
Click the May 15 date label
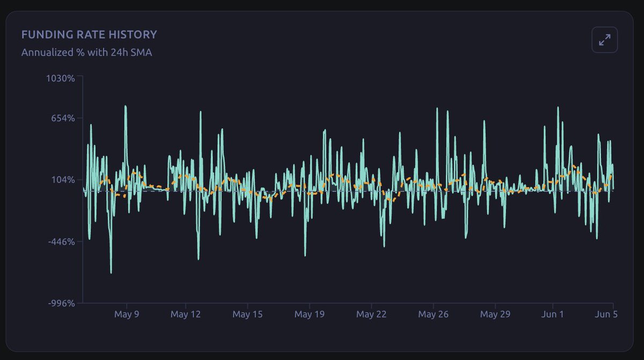click(247, 314)
